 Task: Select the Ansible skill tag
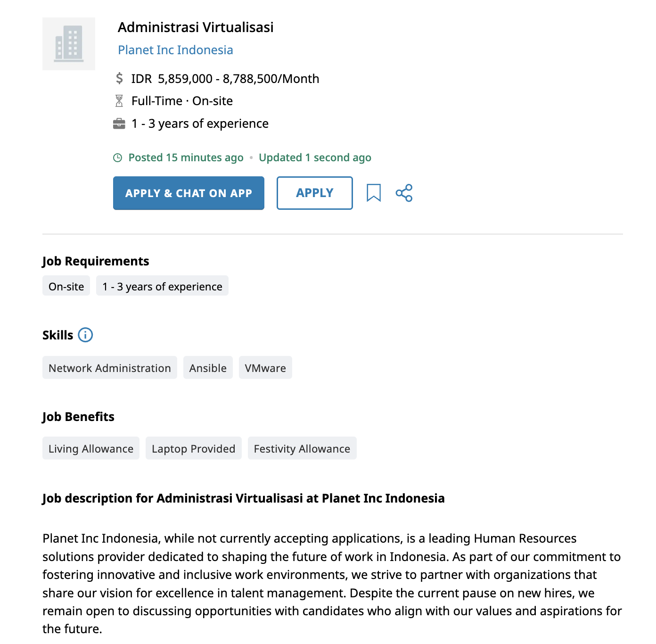click(208, 368)
